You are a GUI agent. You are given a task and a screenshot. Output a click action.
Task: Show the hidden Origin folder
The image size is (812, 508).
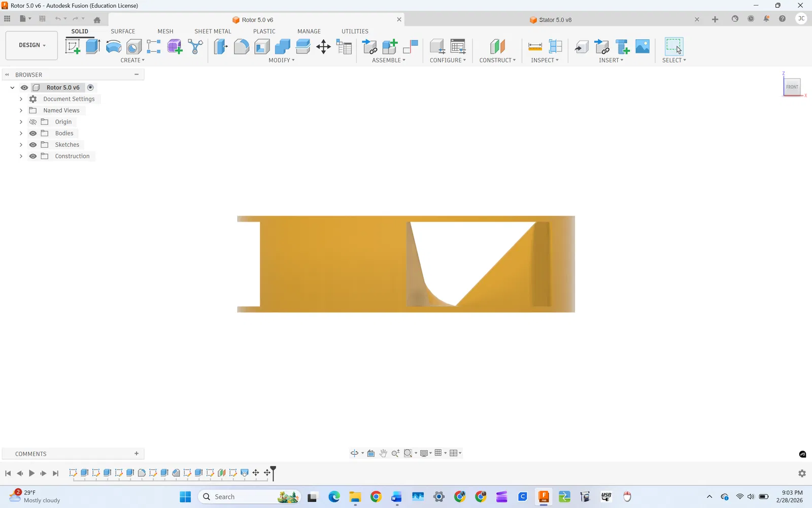tap(33, 122)
